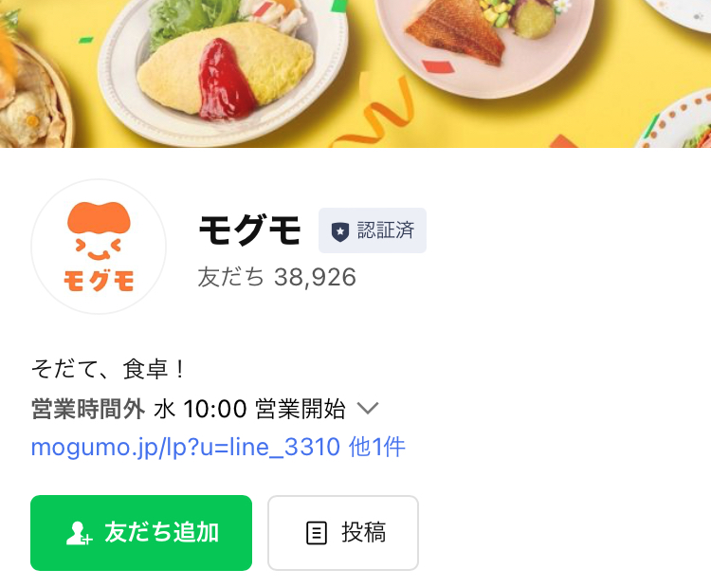
Task: Tap the dotted-rim plate at cover edge
Action: 676,120
